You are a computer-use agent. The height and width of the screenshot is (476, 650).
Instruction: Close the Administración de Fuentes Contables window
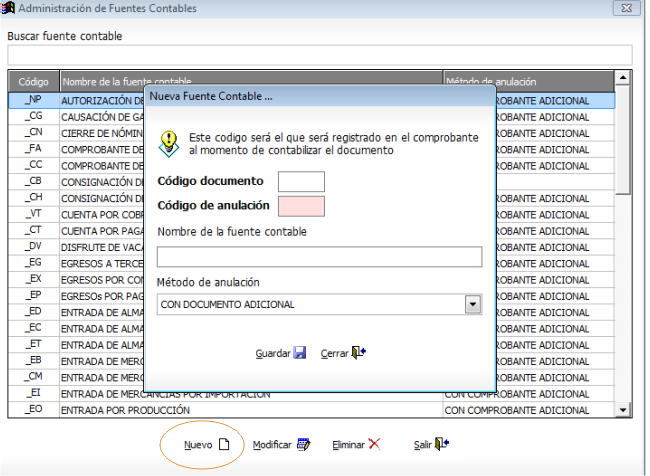pyautogui.click(x=627, y=8)
